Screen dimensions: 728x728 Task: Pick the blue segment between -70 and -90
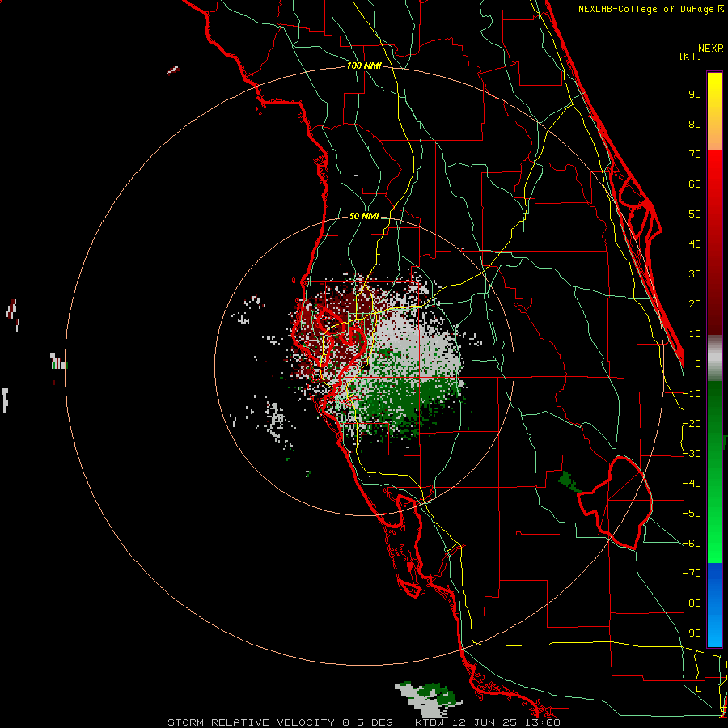(x=714, y=605)
